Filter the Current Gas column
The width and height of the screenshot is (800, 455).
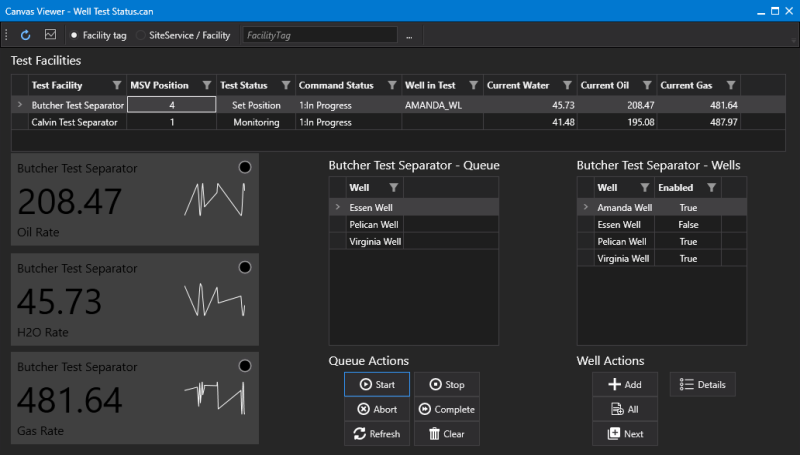pos(731,85)
